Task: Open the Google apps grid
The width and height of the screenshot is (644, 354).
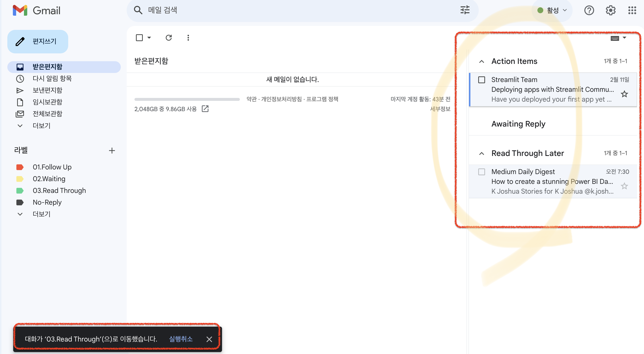Action: click(x=632, y=10)
